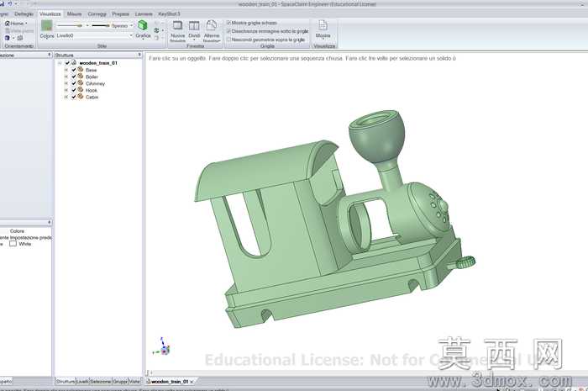Click the snapshot icon beside the view cube

point(20,38)
